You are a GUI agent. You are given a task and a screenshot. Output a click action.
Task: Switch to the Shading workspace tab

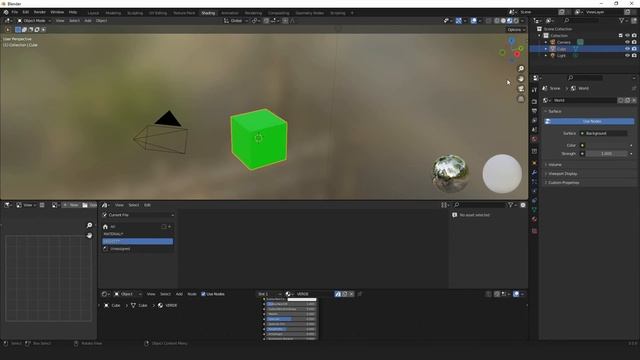(x=208, y=13)
